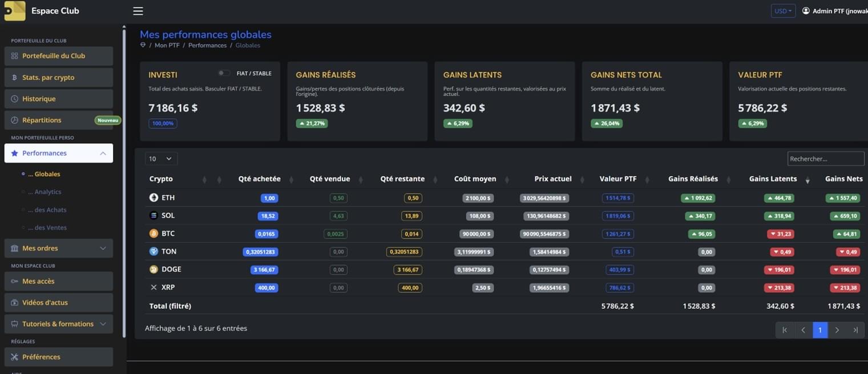Open the USD currency dropdown
The height and width of the screenshot is (374, 868).
click(x=783, y=11)
